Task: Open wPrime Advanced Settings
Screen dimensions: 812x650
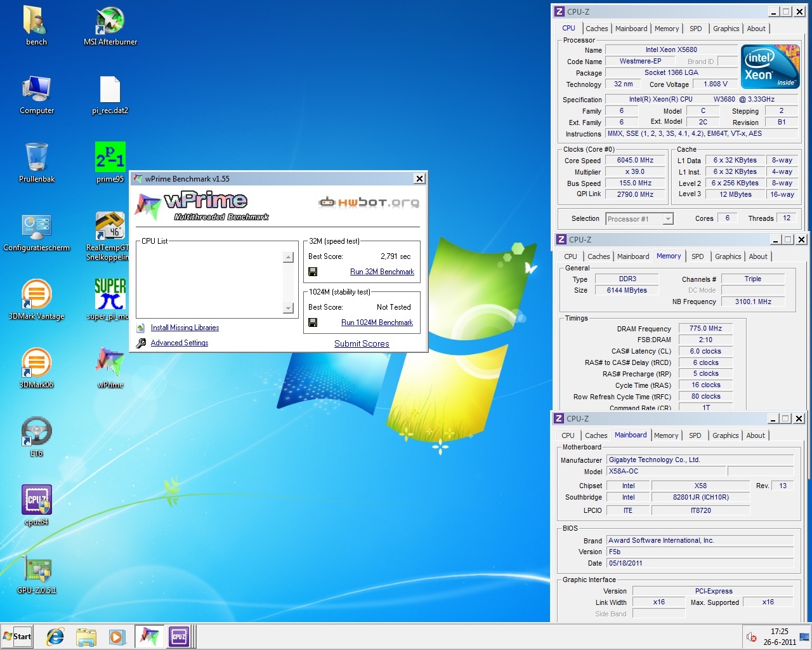Action: pyautogui.click(x=180, y=343)
